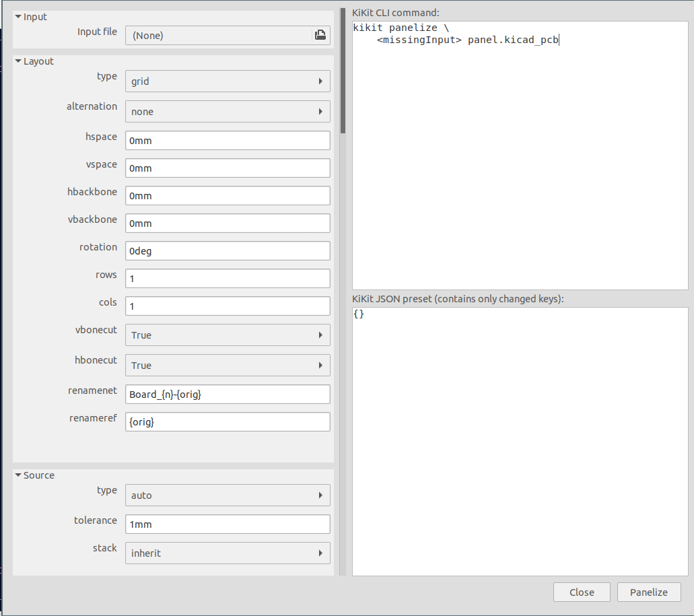Click the 'renamenet' label
Screen dimensions: 694x616
click(92, 390)
